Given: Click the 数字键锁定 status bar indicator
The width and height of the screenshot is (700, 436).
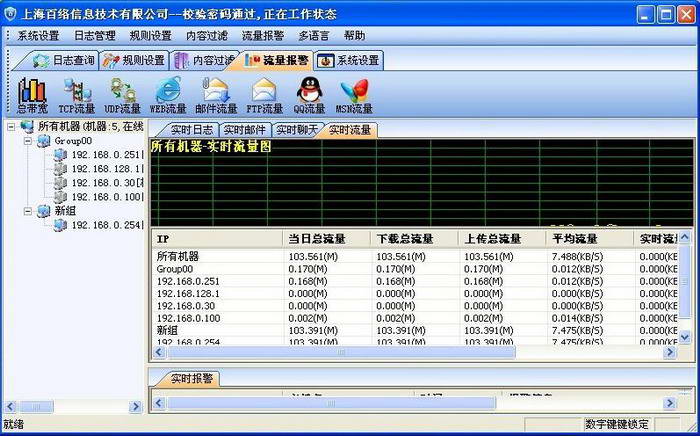Looking at the screenshot, I should (617, 424).
